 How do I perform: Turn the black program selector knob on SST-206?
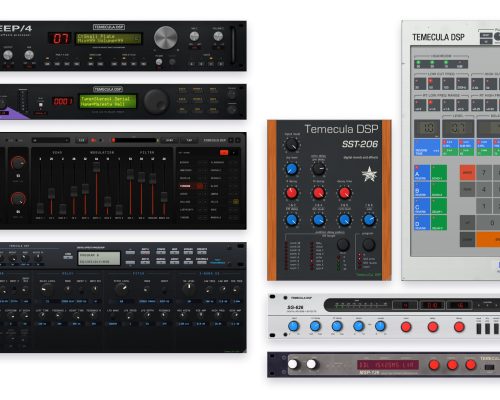pos(369,245)
